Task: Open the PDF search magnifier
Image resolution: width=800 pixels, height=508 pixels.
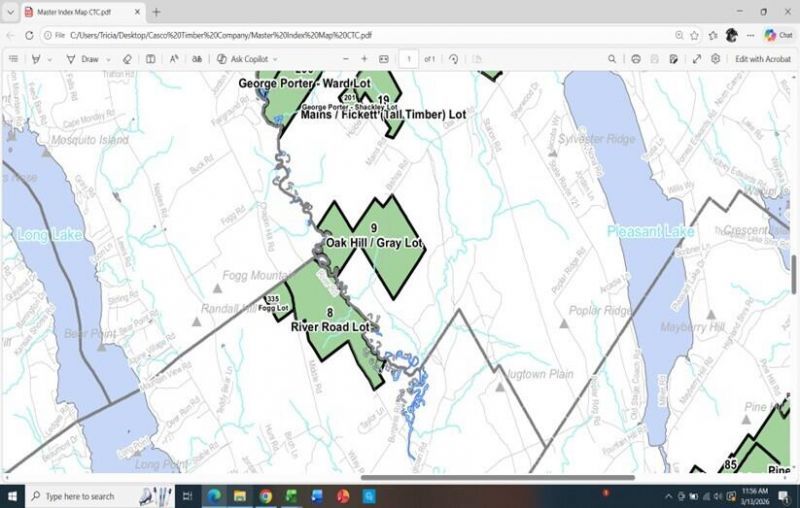Action: tap(612, 59)
